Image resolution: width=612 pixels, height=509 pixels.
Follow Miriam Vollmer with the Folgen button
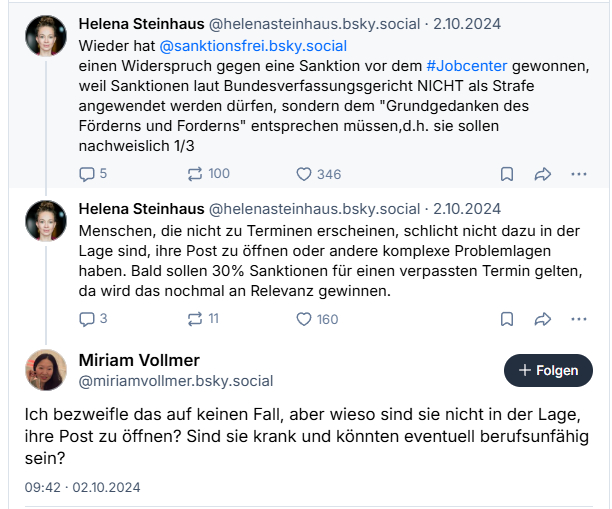pos(548,370)
